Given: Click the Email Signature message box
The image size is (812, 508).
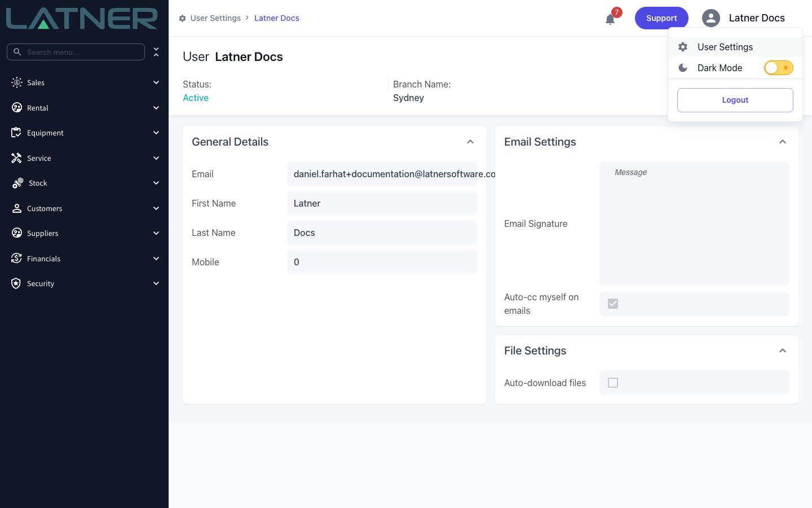Looking at the screenshot, I should (x=694, y=224).
